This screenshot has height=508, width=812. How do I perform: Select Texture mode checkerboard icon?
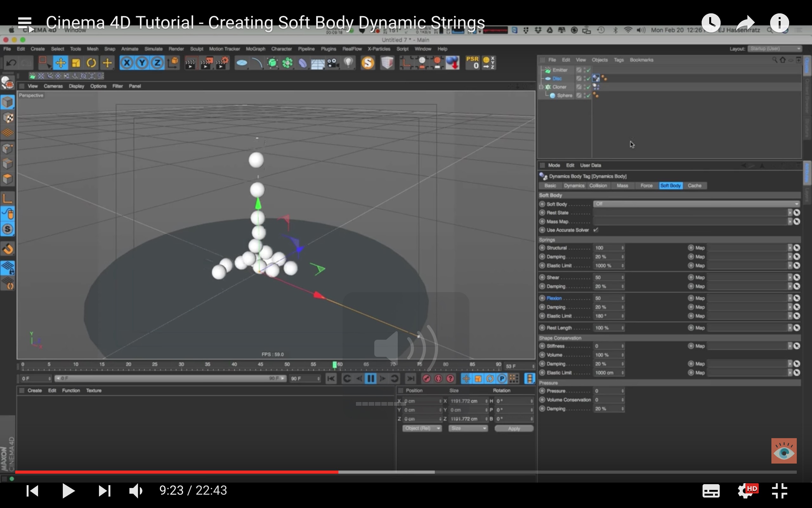8,118
